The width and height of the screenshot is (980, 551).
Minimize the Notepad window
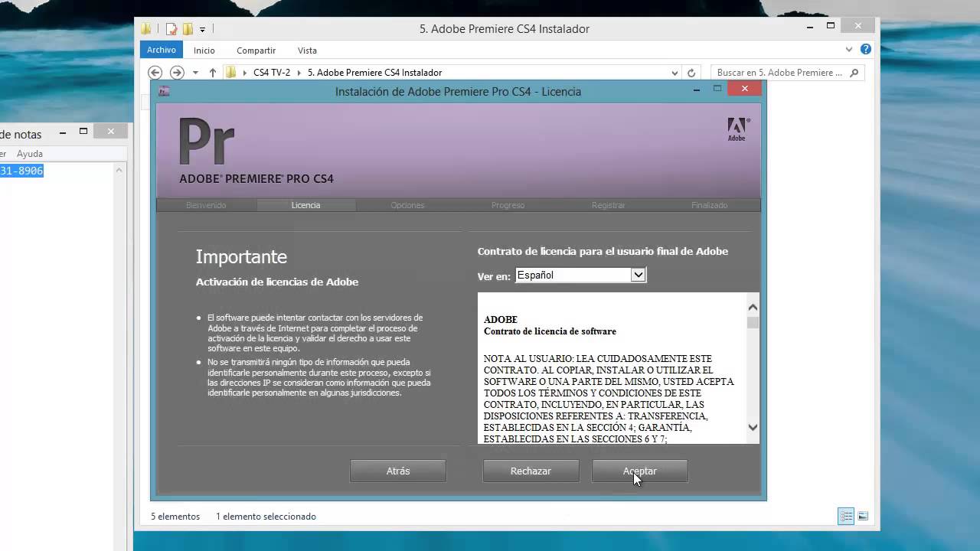(x=64, y=132)
